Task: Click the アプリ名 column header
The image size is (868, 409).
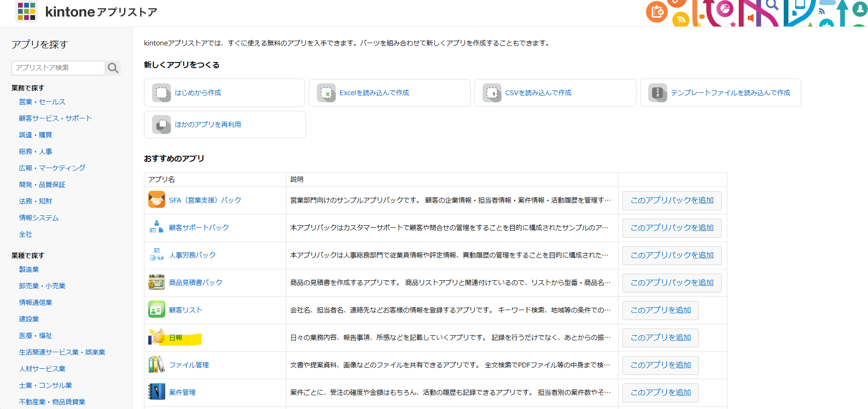Action: pos(161,179)
